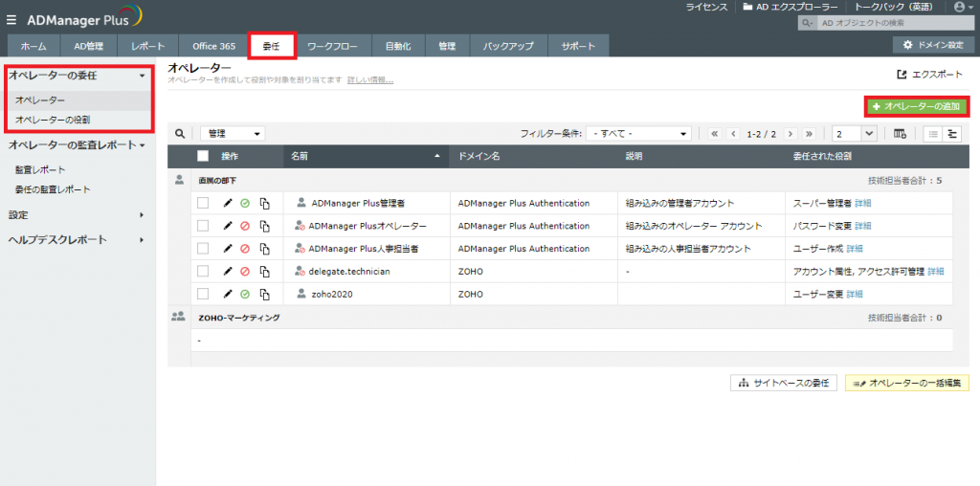Screen dimensions: 980x486
Task: Click the オペレーターの追加 button
Action: (x=916, y=106)
